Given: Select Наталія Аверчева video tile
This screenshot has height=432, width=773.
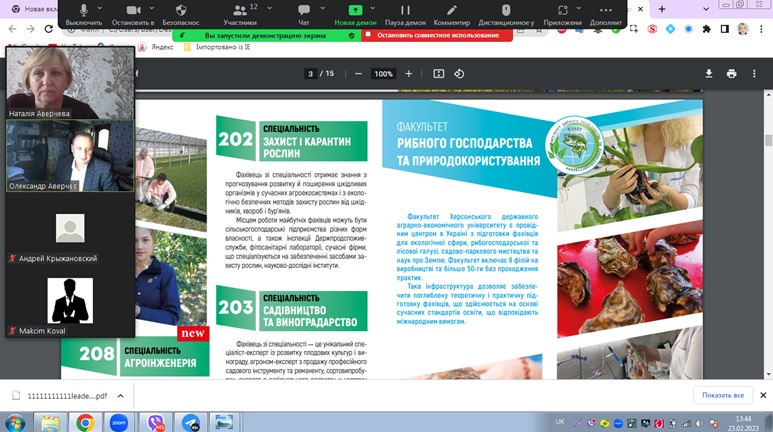Looking at the screenshot, I should click(70, 83).
